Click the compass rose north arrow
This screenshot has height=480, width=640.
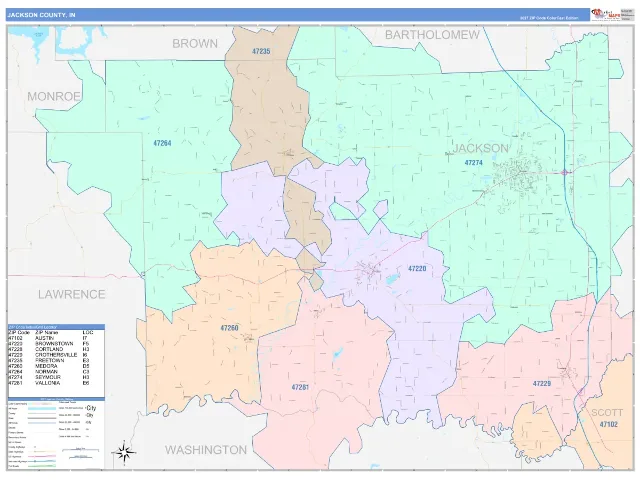(x=124, y=452)
